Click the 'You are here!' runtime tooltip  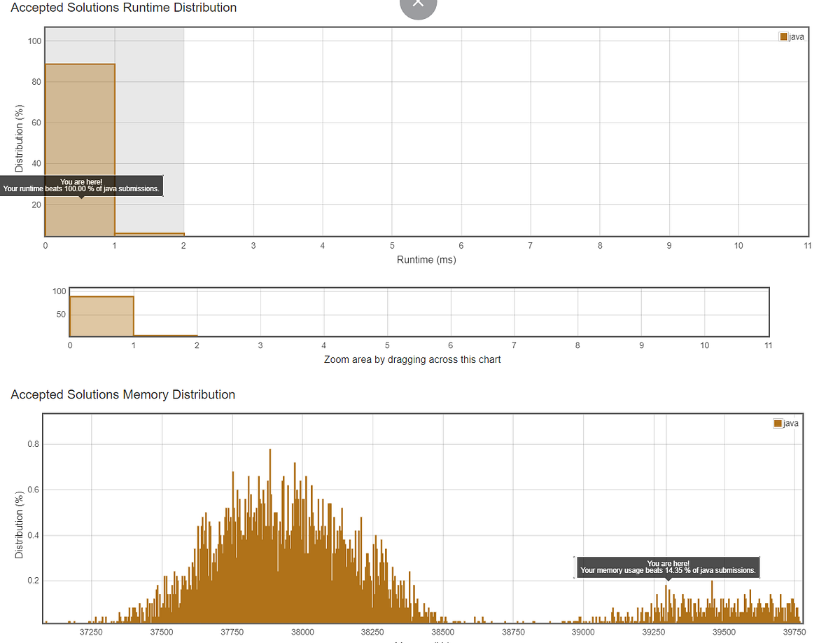point(80,186)
